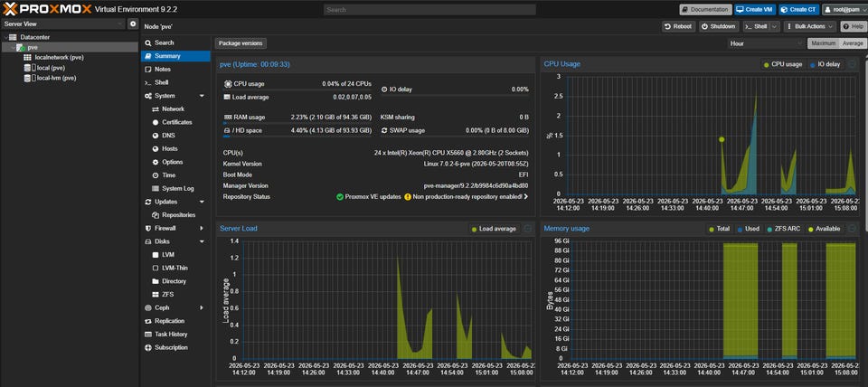
Task: Open Summary in node menu
Action: coord(175,56)
